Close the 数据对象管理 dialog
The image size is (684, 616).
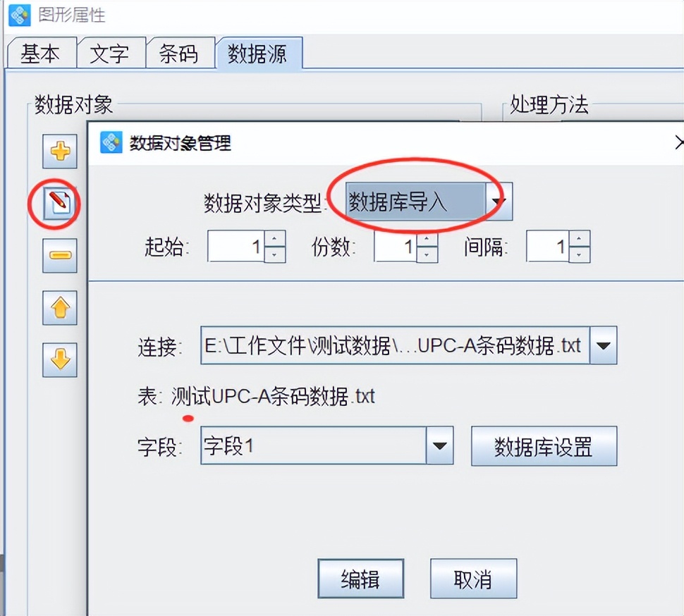679,142
